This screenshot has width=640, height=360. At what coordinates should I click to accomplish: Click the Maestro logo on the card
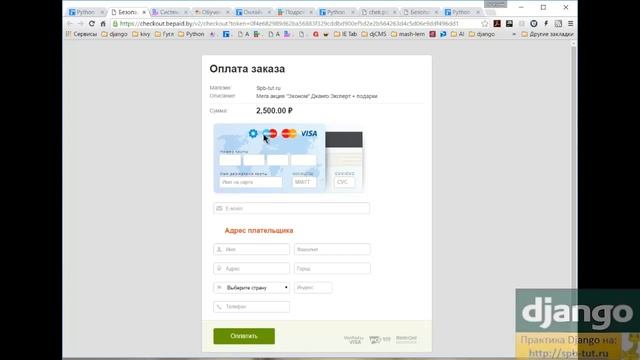click(270, 133)
